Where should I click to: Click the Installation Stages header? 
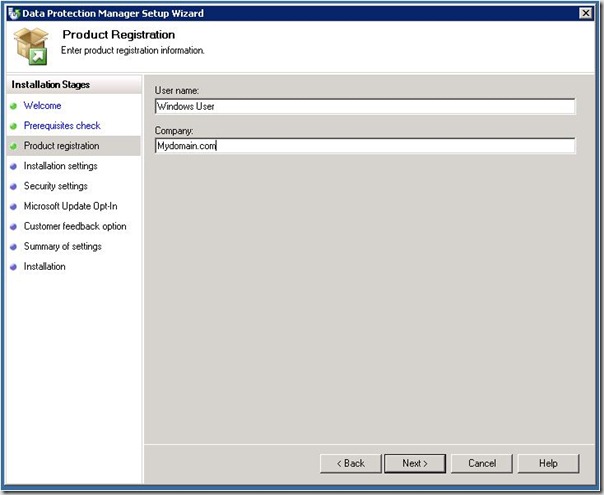tap(50, 84)
